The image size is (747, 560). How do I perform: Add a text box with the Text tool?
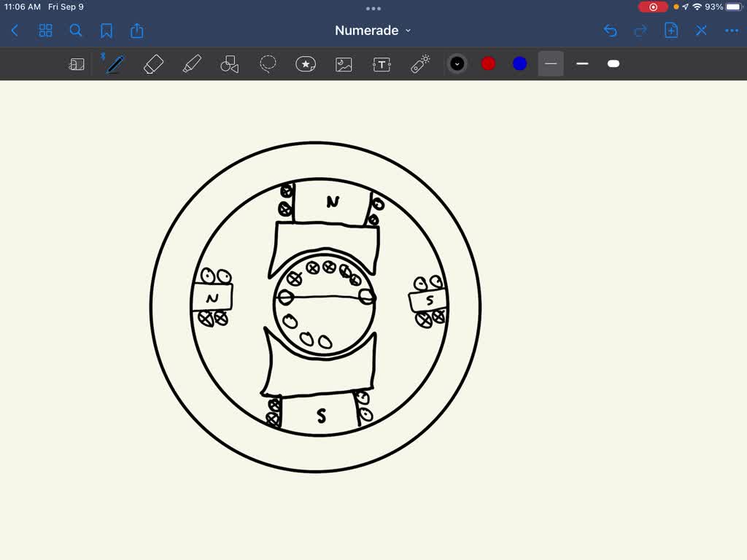click(382, 63)
